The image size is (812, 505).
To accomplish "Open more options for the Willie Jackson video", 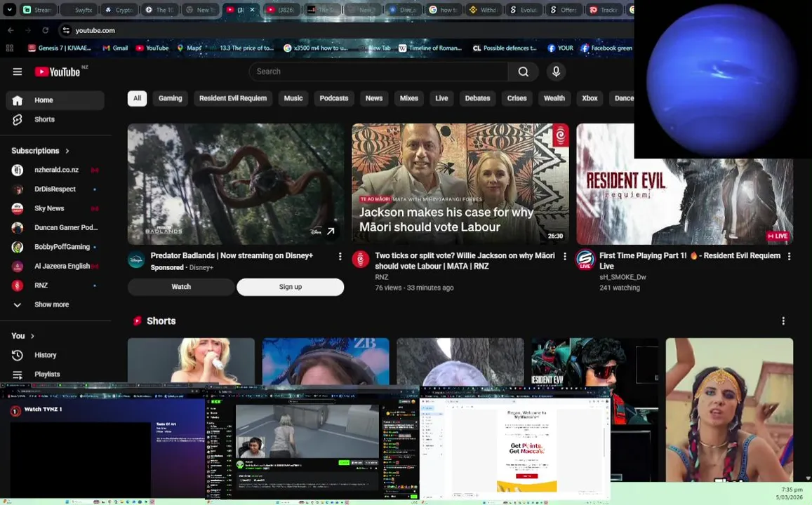I will click(564, 256).
